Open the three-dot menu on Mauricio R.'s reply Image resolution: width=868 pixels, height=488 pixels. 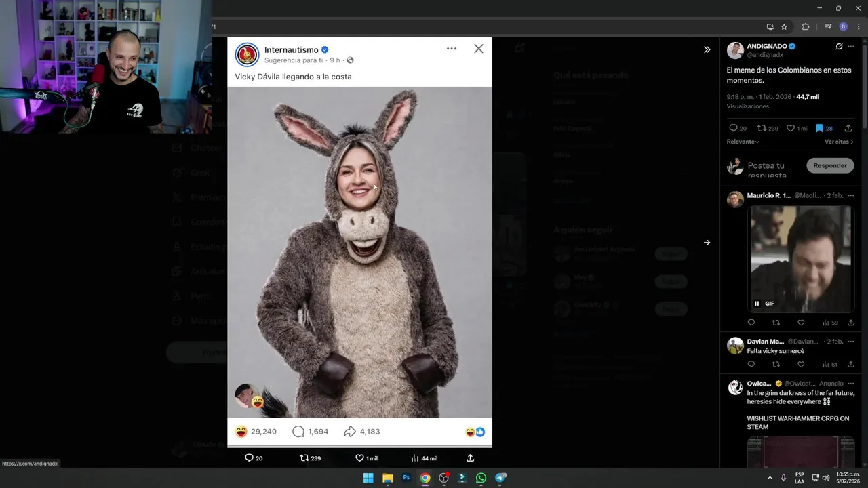[x=851, y=195]
